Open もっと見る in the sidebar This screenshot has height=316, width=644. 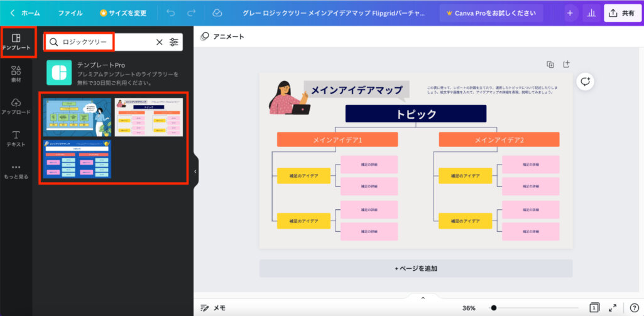[x=16, y=172]
